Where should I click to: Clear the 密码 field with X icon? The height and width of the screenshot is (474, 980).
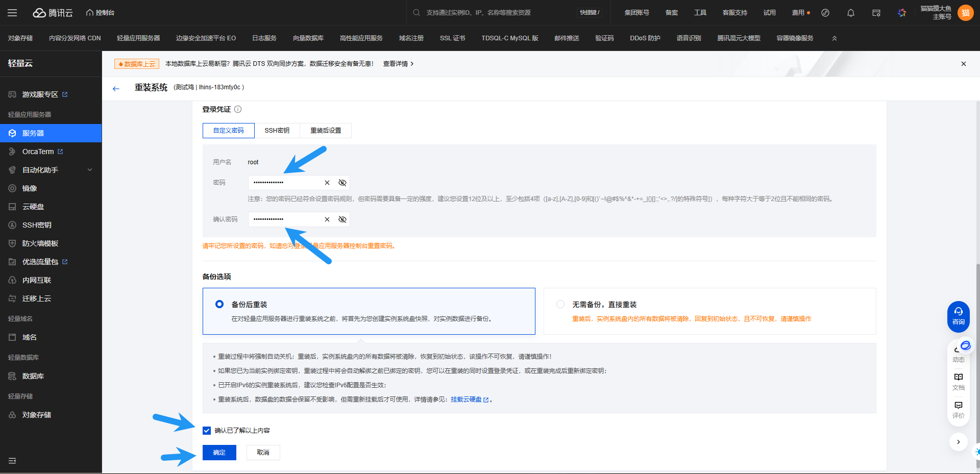327,183
